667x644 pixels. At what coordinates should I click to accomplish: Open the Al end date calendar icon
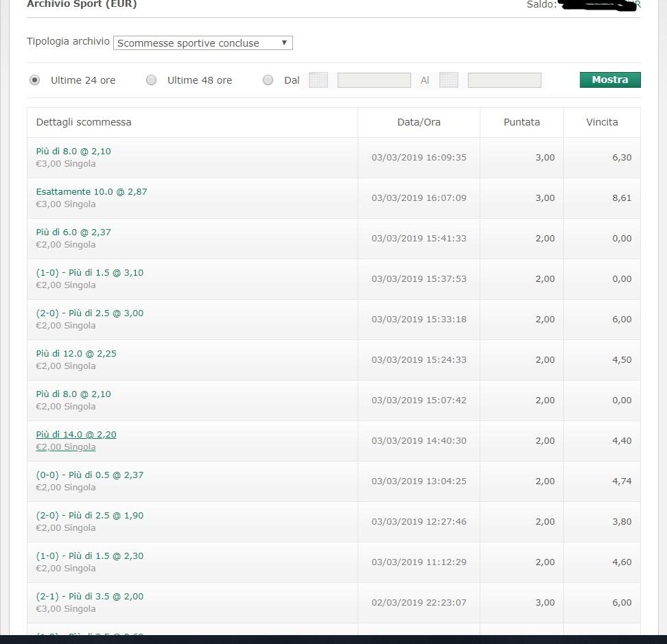pyautogui.click(x=448, y=80)
